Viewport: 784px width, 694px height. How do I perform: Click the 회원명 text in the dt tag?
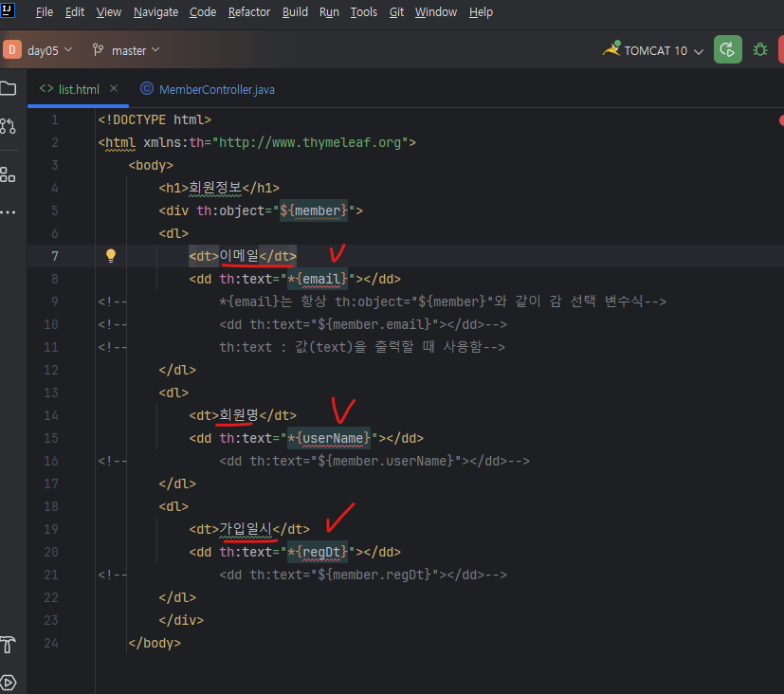pyautogui.click(x=239, y=415)
